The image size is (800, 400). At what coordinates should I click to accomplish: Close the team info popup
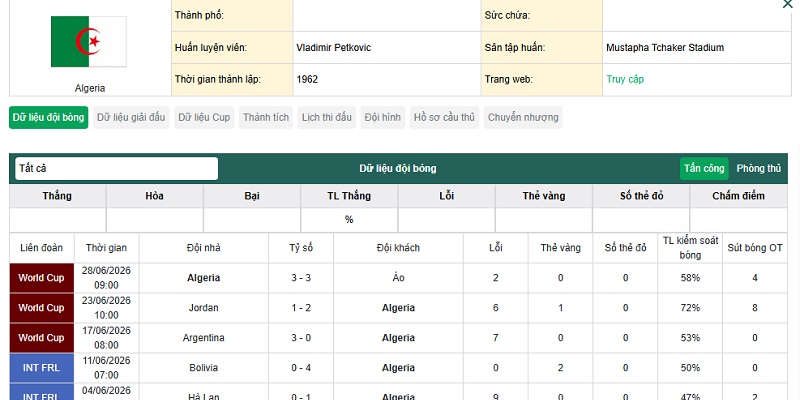[787, 4]
